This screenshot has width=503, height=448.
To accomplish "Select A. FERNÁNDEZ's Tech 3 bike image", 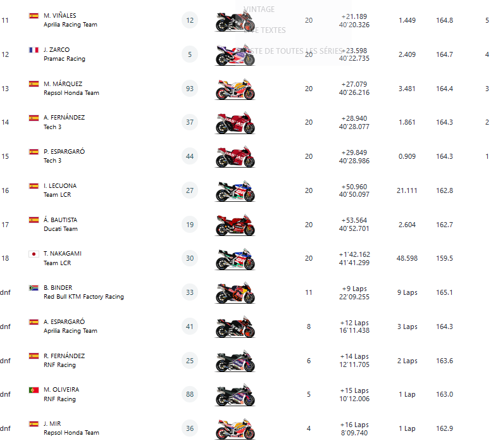I will pos(235,123).
